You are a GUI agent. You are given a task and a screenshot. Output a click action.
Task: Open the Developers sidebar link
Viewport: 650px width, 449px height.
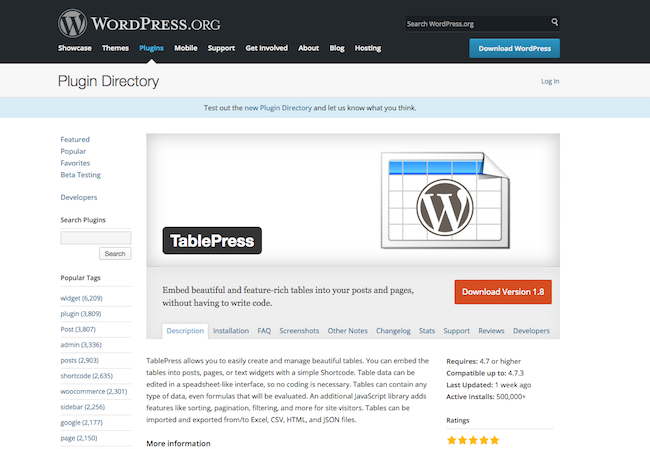point(79,197)
